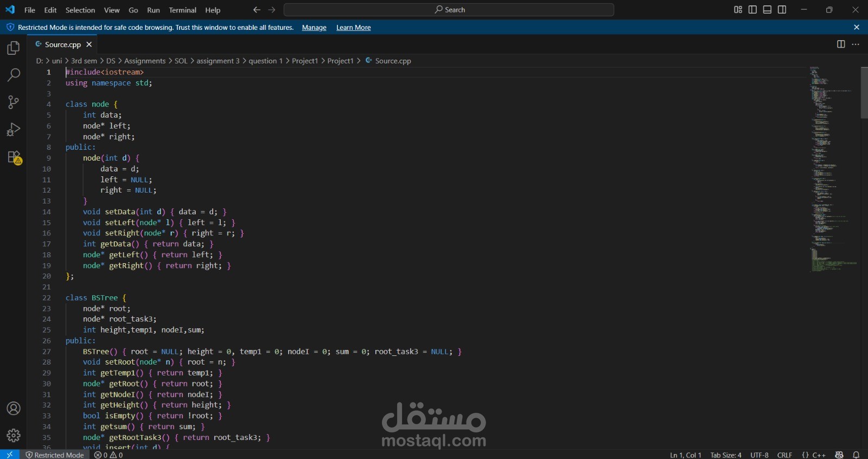Click the VS Code logo icon
The height and width of the screenshot is (459, 868).
10,10
